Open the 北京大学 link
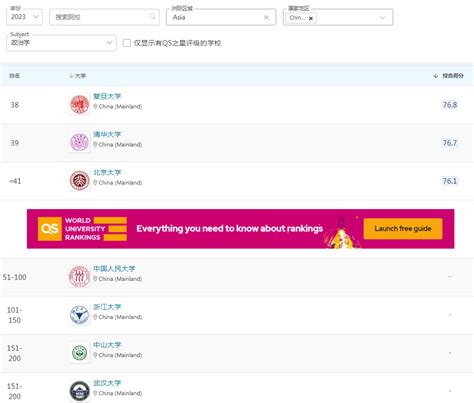 (107, 173)
